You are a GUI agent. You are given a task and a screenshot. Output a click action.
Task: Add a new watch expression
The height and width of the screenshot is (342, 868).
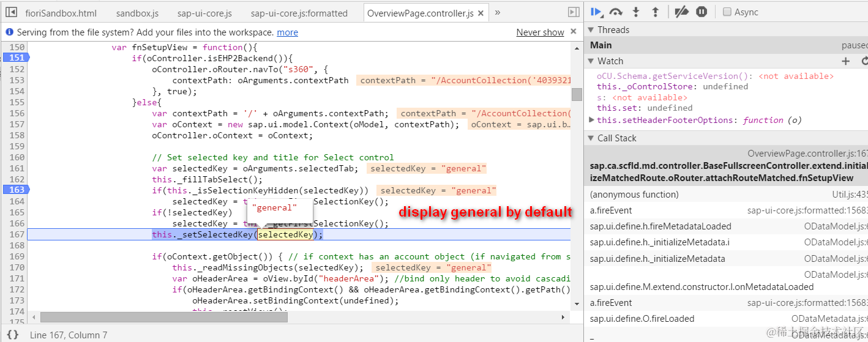coord(846,61)
